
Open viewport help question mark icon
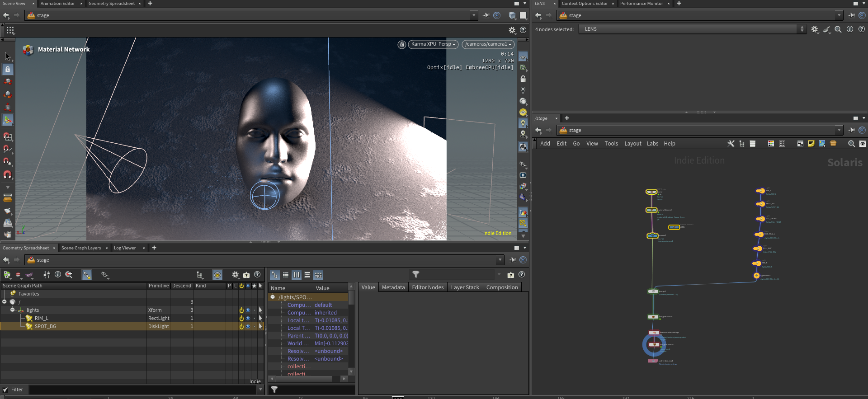point(523,30)
